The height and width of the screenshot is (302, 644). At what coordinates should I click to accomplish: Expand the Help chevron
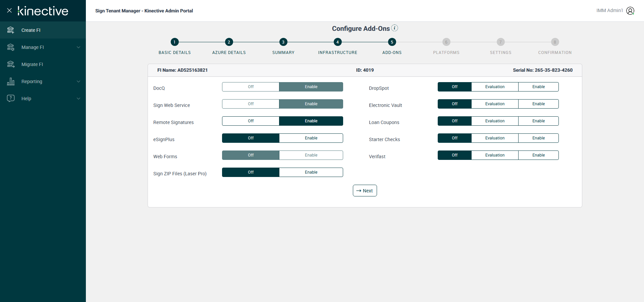pos(78,99)
